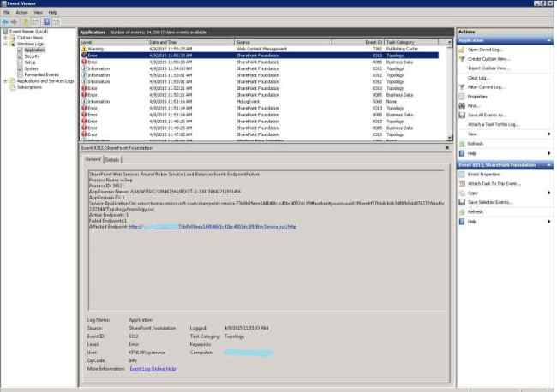The image size is (557, 392).
Task: Collapse the Windows Logs tree node
Action: (6, 44)
